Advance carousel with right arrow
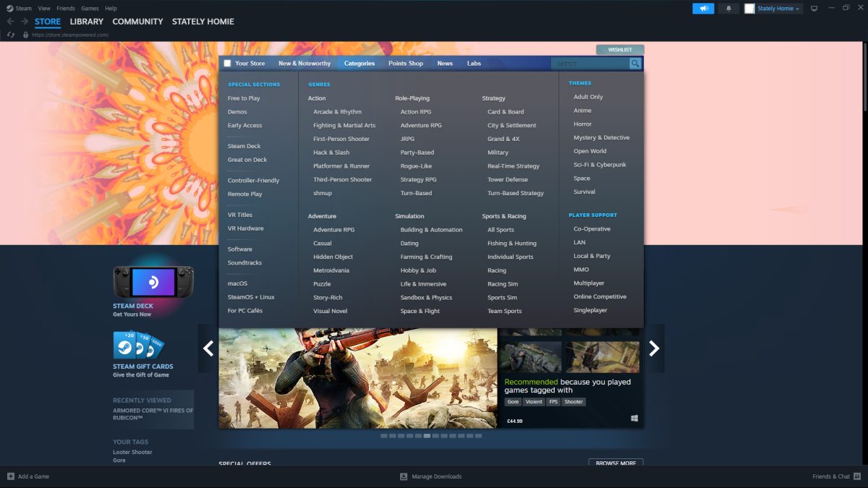Image resolution: width=868 pixels, height=488 pixels. point(654,348)
